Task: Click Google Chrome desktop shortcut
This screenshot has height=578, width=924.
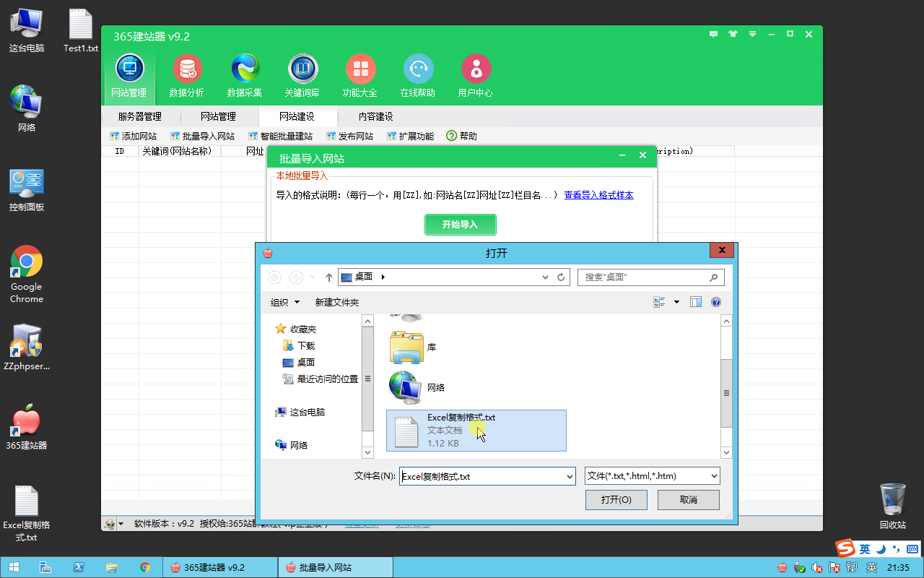Action: (27, 275)
